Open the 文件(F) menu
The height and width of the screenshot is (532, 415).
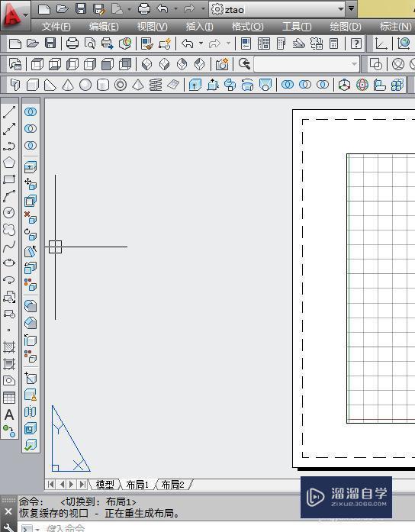(x=56, y=27)
